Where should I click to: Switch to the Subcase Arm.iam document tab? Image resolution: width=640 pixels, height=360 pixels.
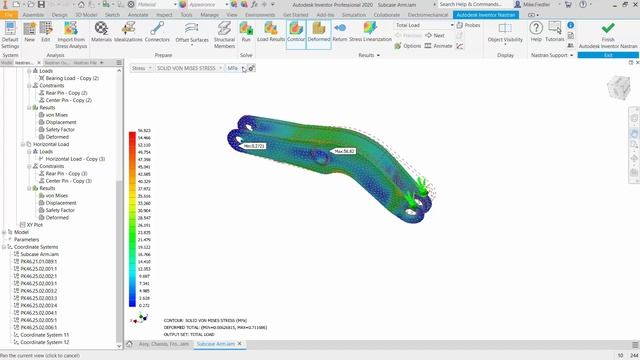(216, 344)
